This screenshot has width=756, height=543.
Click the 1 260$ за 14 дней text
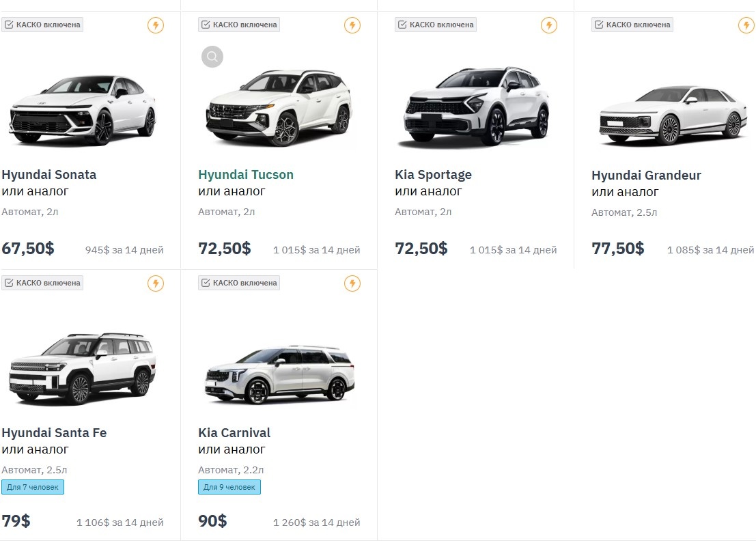(317, 521)
